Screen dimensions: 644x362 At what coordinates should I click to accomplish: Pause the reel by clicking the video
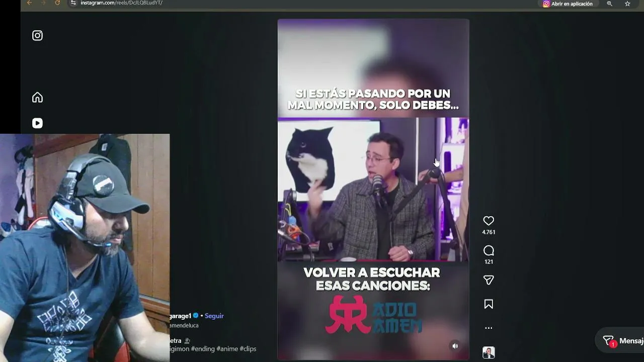(373, 190)
